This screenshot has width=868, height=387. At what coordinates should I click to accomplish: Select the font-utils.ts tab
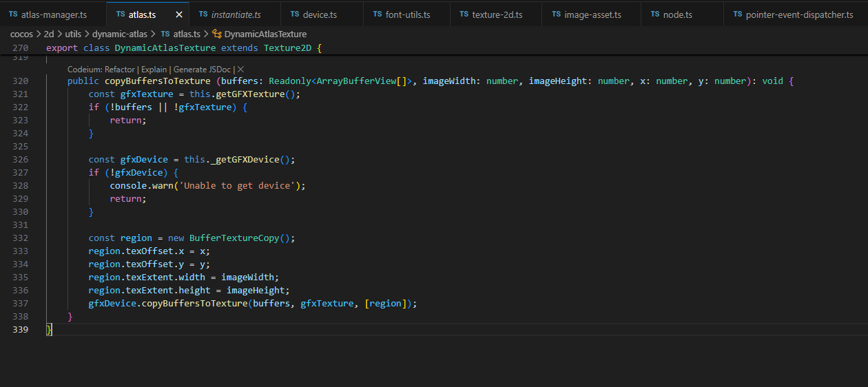pos(406,14)
